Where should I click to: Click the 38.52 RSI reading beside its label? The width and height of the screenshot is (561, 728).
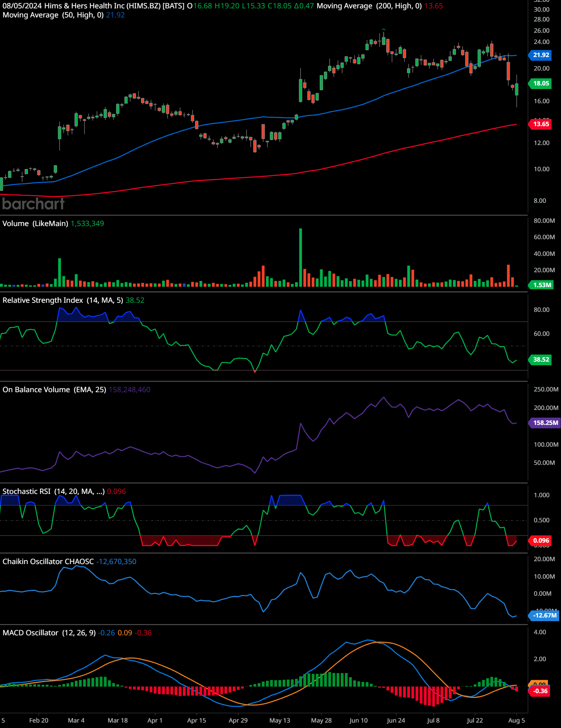pos(135,301)
